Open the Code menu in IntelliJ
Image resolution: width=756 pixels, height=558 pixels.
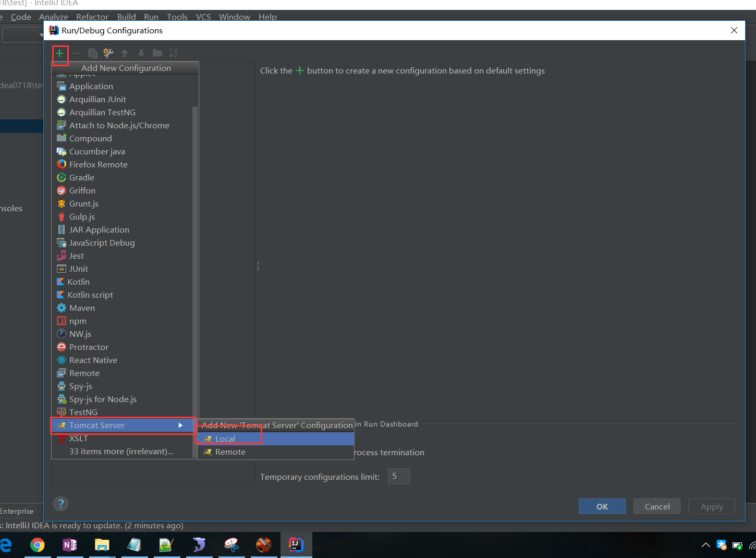21,17
